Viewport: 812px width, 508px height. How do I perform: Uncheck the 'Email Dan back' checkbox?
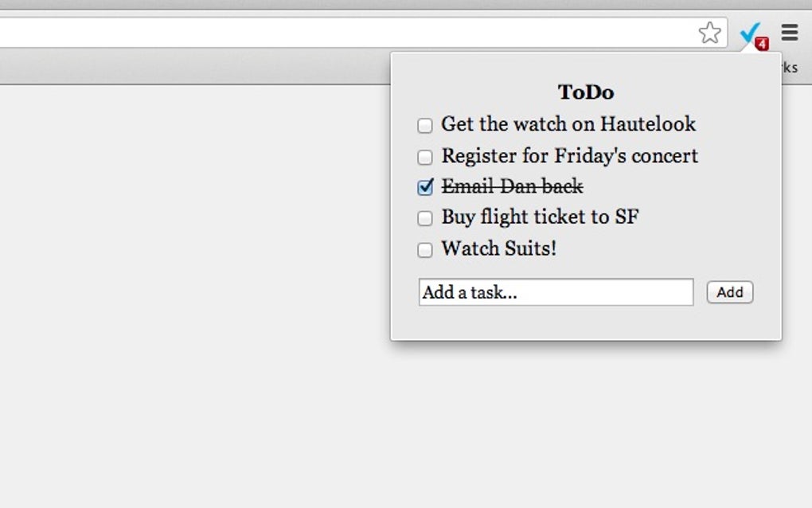[x=425, y=187]
